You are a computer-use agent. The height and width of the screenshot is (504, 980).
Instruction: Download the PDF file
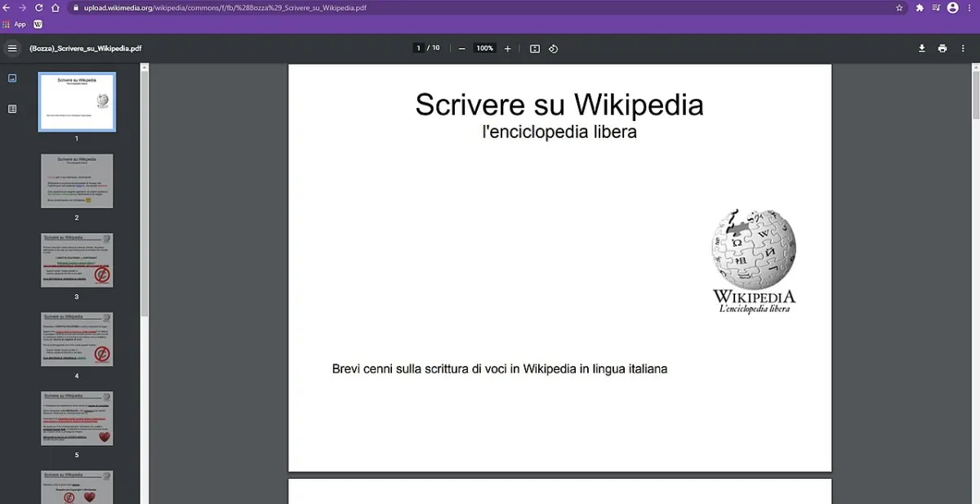pyautogui.click(x=922, y=48)
